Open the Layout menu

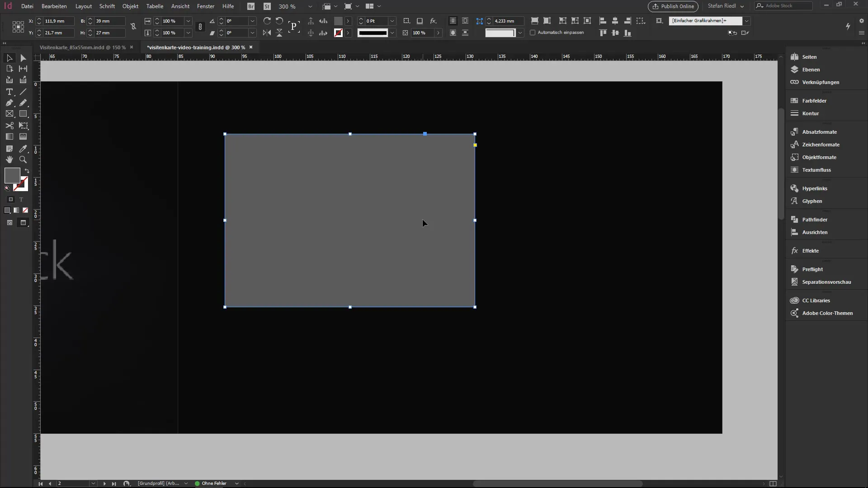(x=84, y=6)
